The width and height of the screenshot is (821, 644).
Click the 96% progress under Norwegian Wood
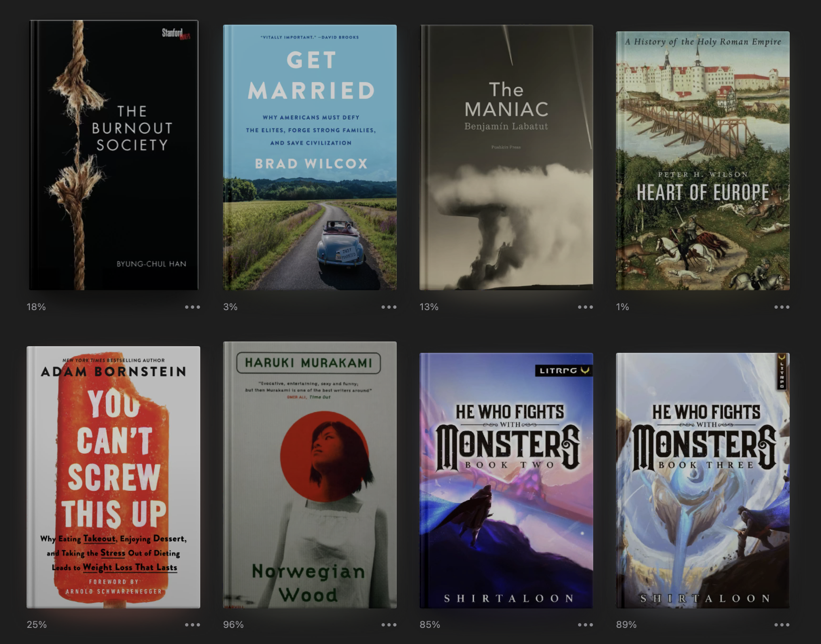[x=233, y=625]
